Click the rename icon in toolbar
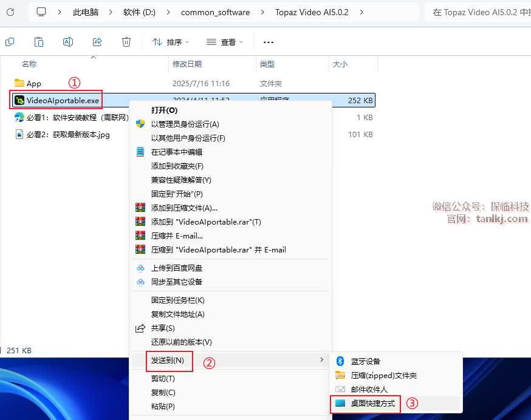Viewport: 531px width, 420px height. pyautogui.click(x=68, y=42)
